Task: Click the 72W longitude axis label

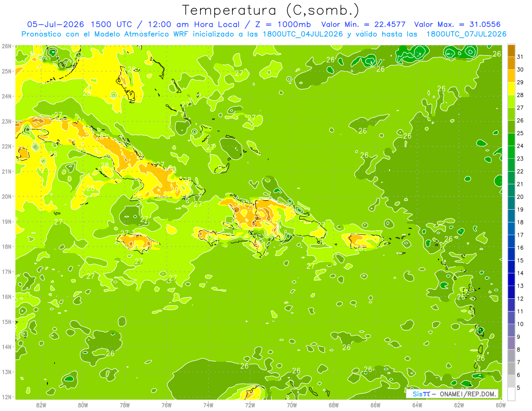Action: [250, 405]
